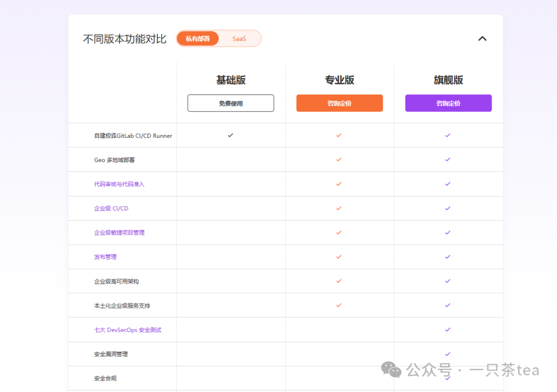Screen dimensions: 557x392
Task: Click the 旗舰版 checkmark for 发布管理
Action: [448, 256]
